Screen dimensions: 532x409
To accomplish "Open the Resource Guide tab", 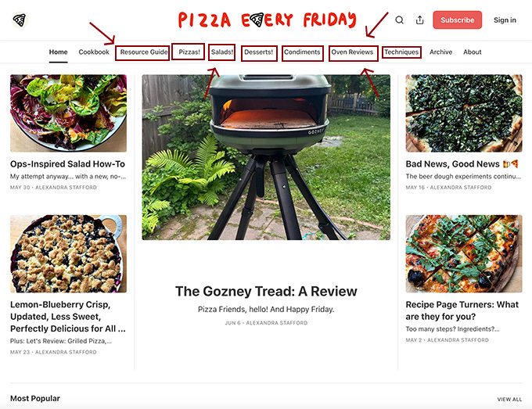I will click(144, 52).
